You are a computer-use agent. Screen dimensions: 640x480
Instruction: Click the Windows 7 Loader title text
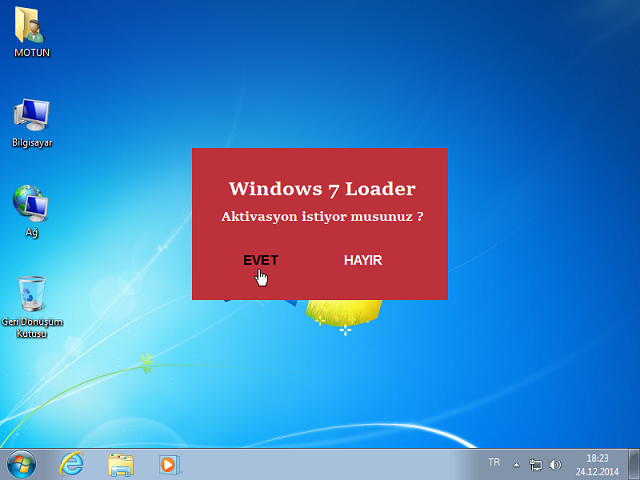[x=322, y=189]
